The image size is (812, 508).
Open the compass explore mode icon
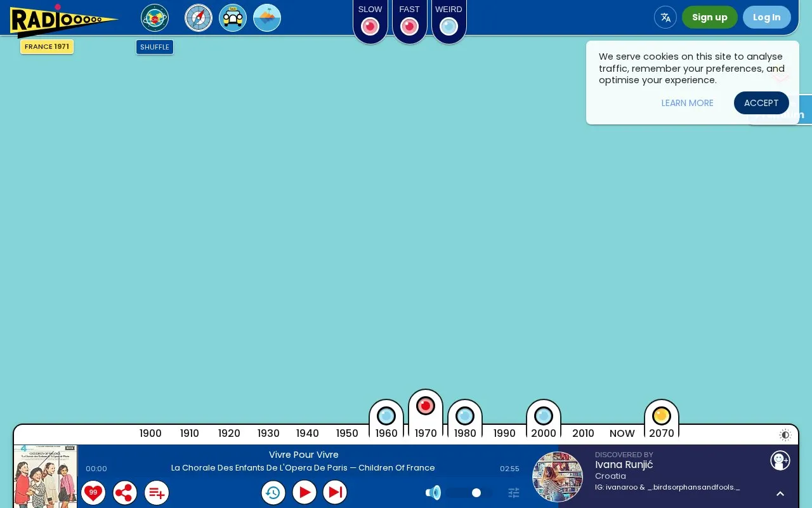click(x=199, y=18)
